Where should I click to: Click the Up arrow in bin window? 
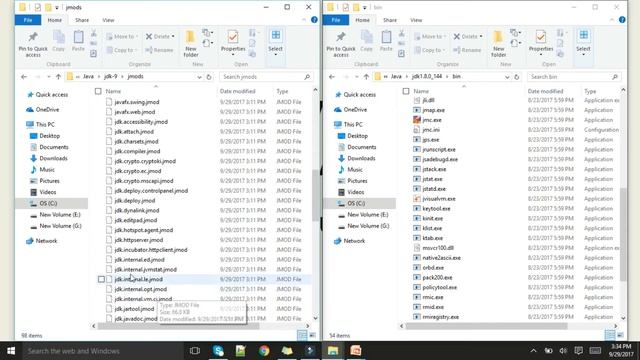(x=366, y=77)
